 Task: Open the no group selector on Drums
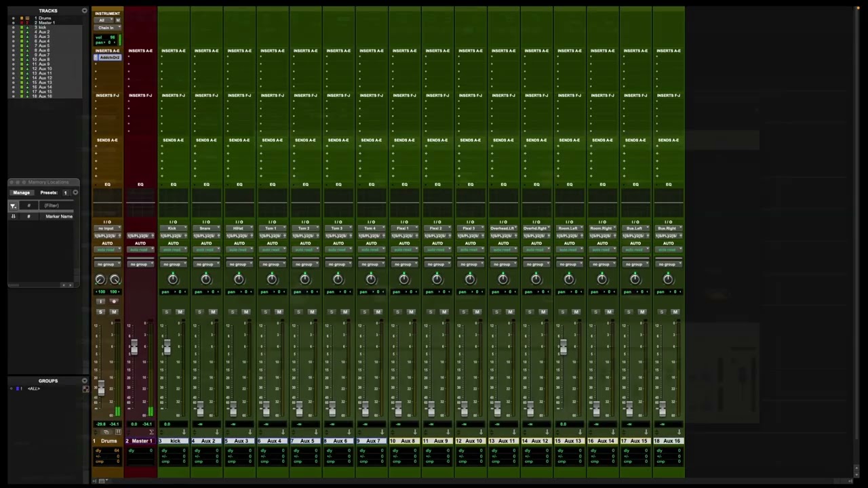[107, 264]
